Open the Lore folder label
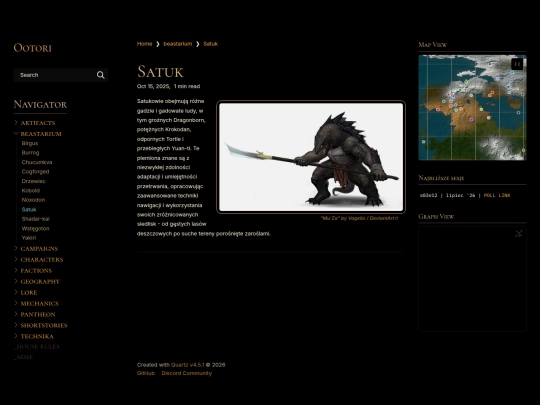The height and width of the screenshot is (405, 540). tap(29, 293)
